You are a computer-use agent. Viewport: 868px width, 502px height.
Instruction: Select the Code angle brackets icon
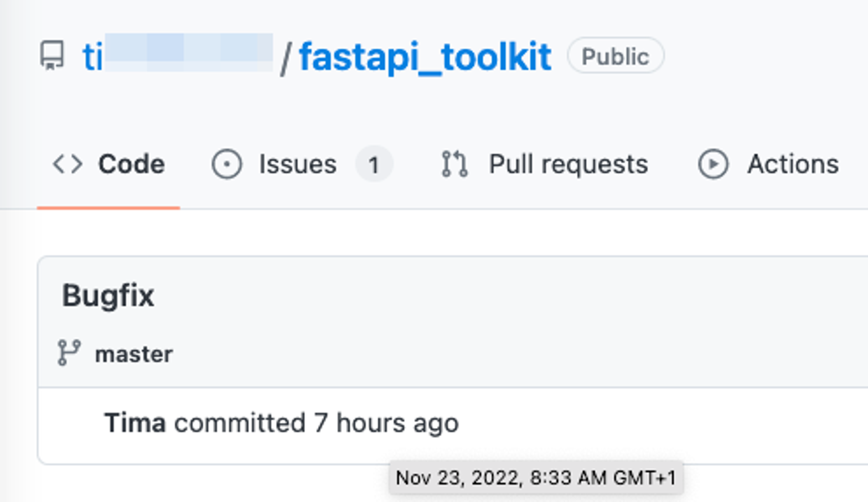click(x=66, y=163)
